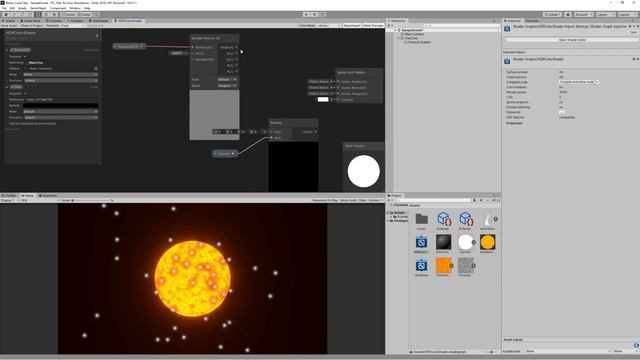Toggle the Main Preview button
Screen dimensions: 640x360
[373, 25]
